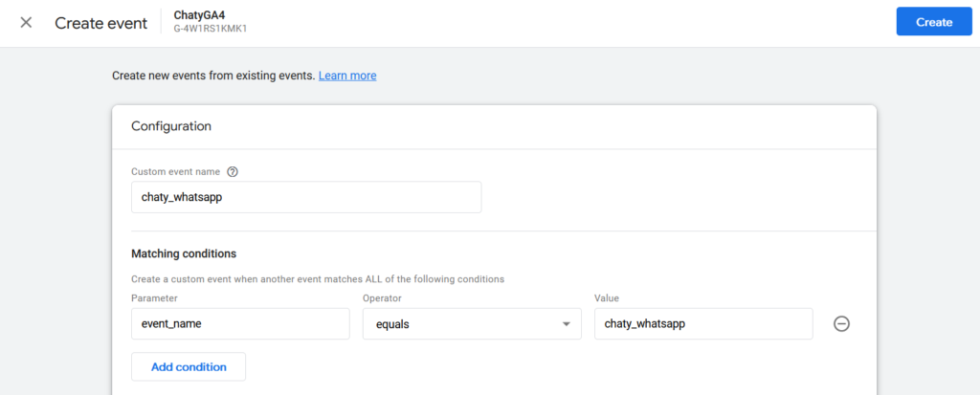Focus the Custom event name field
Viewport: 980px width, 395px height.
pos(306,197)
